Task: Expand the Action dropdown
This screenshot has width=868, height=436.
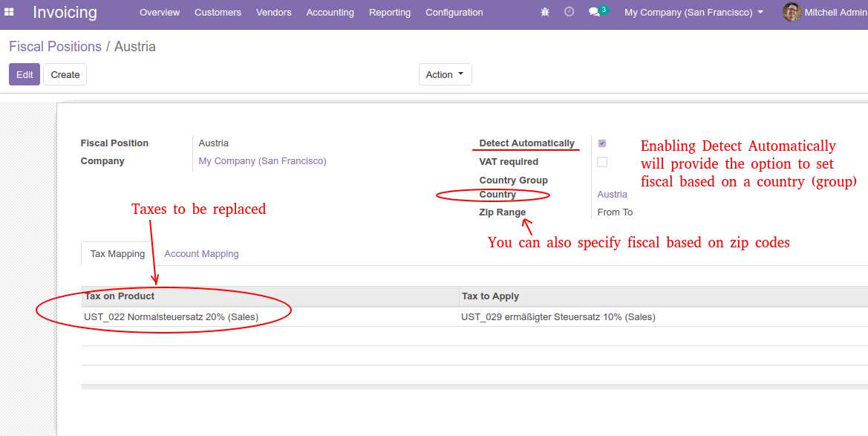Action: tap(445, 74)
